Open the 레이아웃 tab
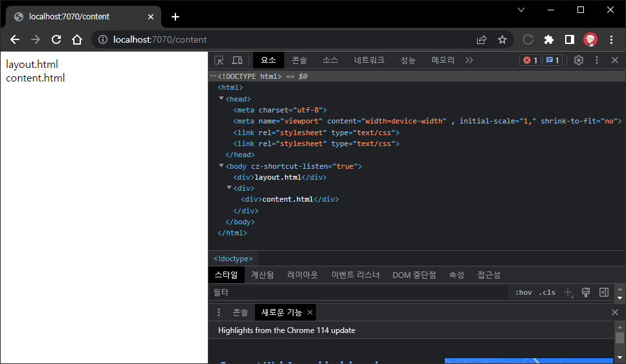The height and width of the screenshot is (364, 626). 302,275
